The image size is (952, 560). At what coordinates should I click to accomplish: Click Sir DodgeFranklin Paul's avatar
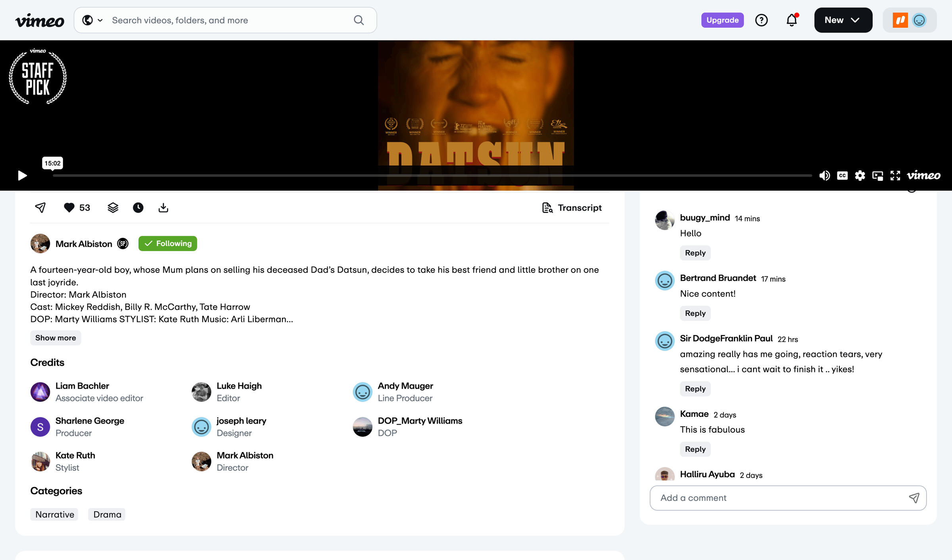click(665, 341)
